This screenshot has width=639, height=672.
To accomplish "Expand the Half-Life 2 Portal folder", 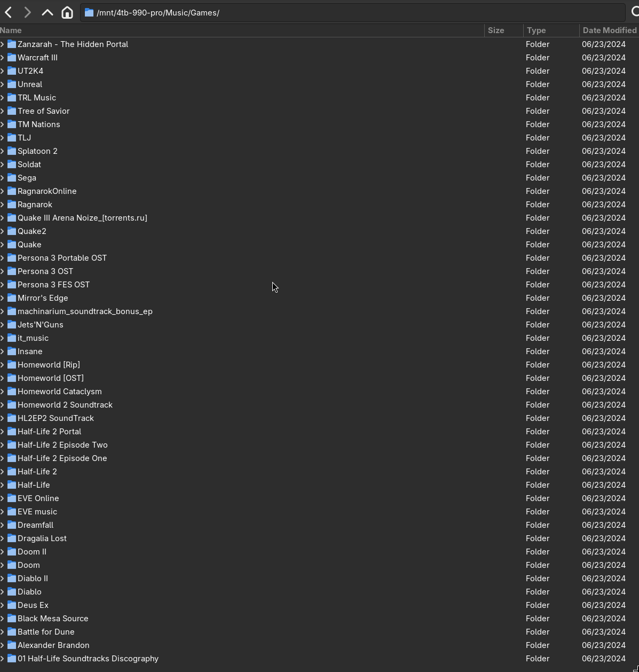I will tap(3, 432).
